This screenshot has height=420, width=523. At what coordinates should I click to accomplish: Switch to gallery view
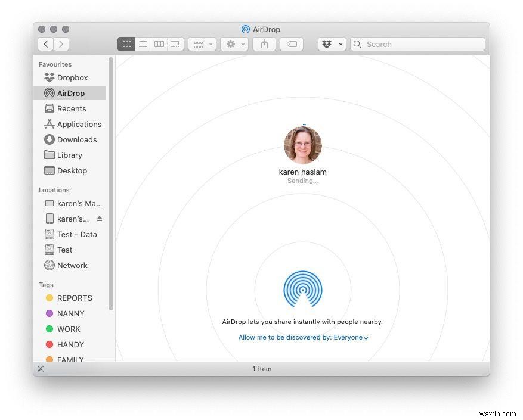point(175,44)
